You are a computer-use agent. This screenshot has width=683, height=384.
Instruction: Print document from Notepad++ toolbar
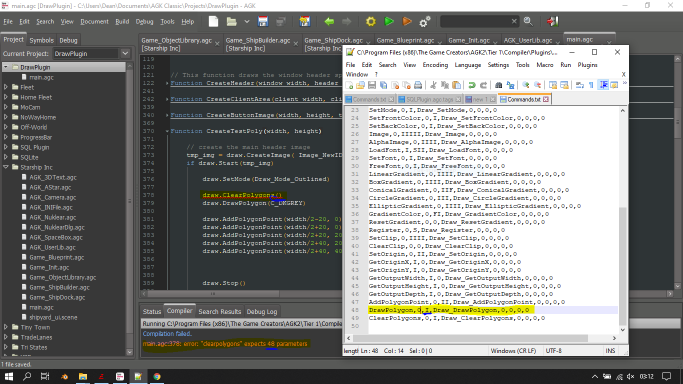point(418,85)
